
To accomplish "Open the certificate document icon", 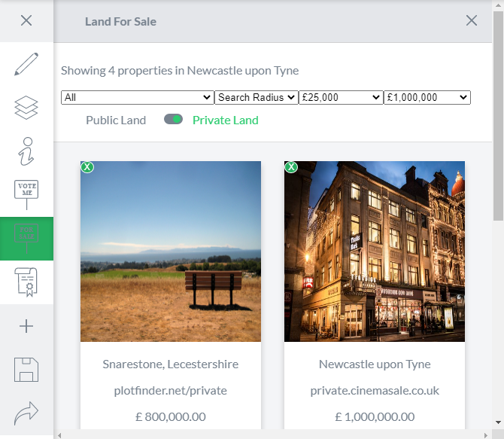I will pos(26,282).
